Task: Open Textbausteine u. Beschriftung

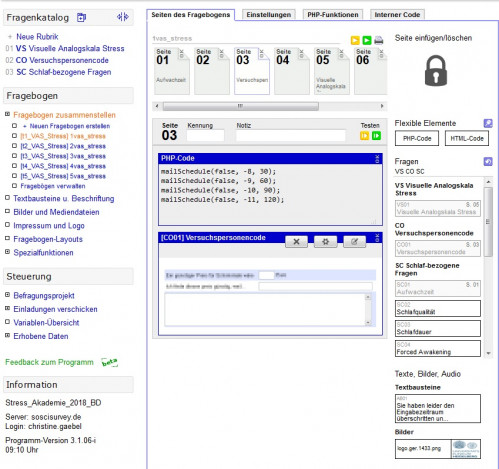Action: pyautogui.click(x=64, y=199)
